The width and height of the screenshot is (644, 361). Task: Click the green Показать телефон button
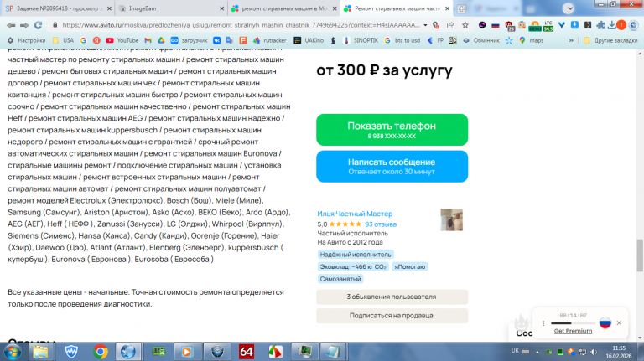[392, 130]
